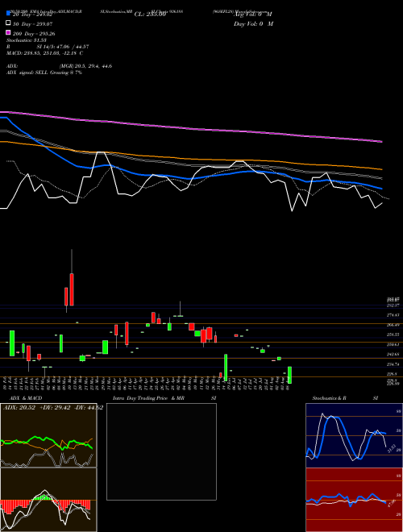Open the red RSI chart panel

[354, 500]
